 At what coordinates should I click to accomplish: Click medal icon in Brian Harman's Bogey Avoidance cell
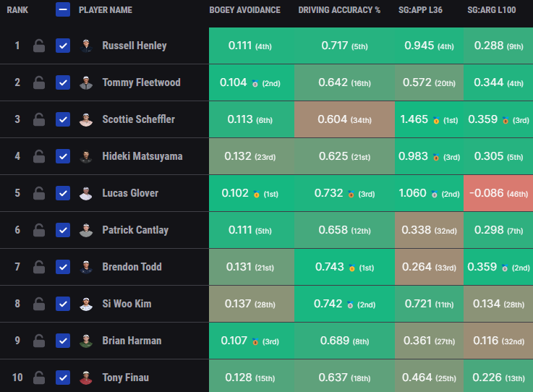click(255, 341)
